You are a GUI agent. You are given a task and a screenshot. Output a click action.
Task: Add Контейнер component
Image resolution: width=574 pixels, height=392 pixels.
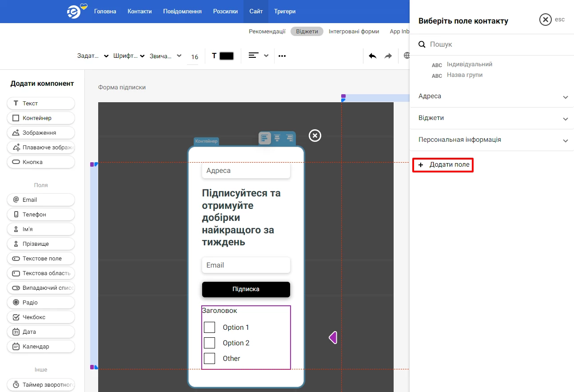[x=41, y=118]
